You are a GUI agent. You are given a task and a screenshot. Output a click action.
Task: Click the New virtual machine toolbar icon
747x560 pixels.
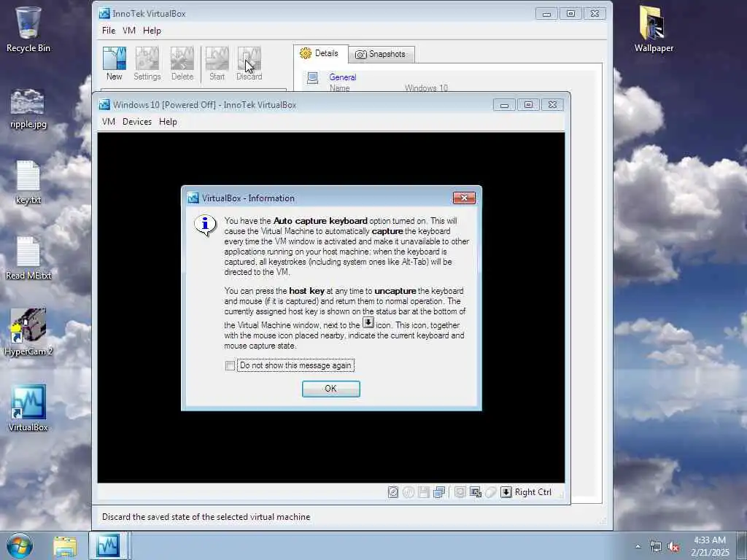115,63
